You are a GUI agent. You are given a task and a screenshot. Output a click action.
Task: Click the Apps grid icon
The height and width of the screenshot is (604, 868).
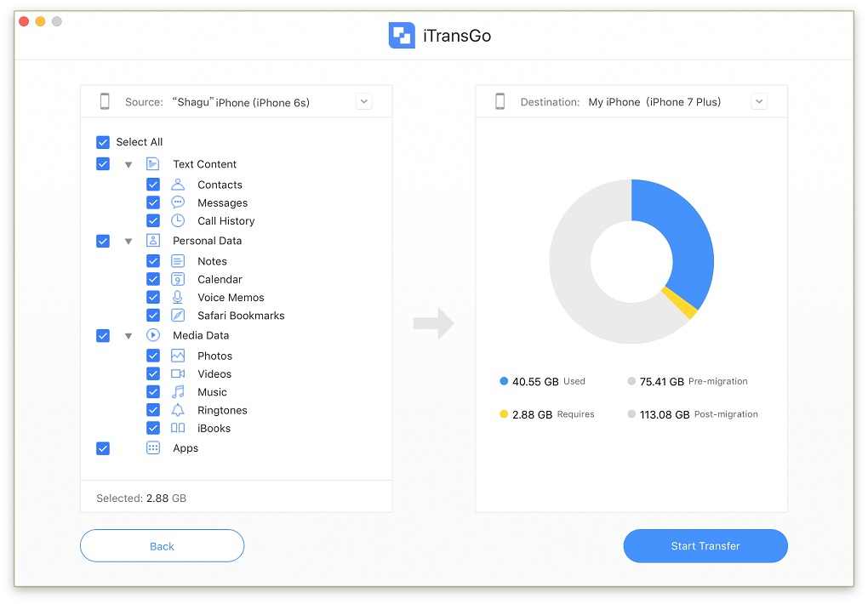[153, 447]
